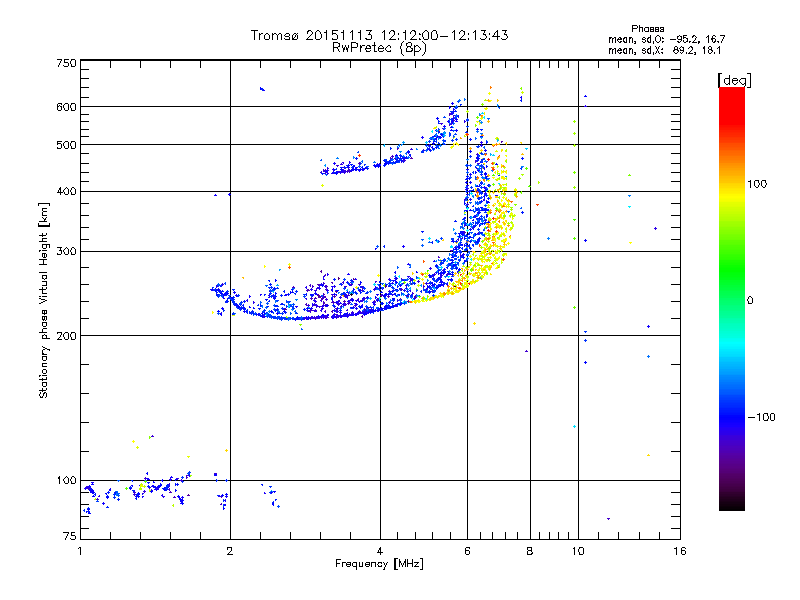Click the y-axis tick label '750'
The width and height of the screenshot is (800, 600).
(x=66, y=63)
